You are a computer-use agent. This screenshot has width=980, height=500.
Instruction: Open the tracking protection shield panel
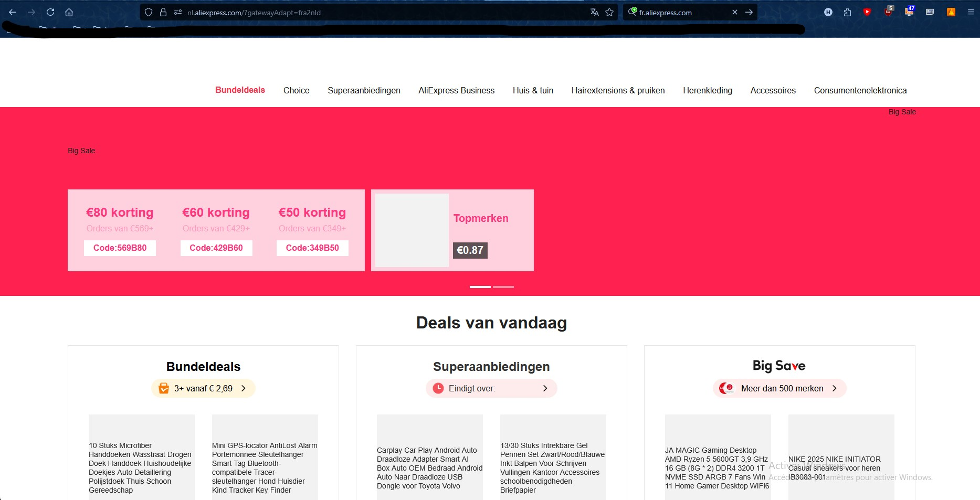(149, 12)
